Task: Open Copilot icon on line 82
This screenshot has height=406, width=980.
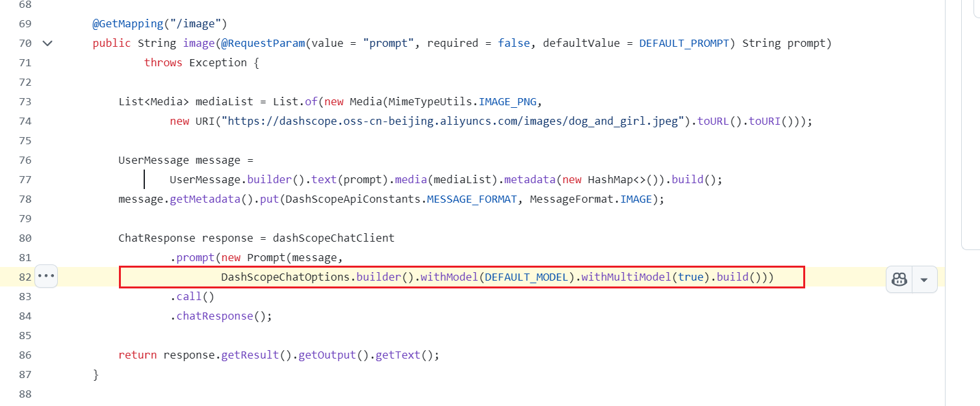Action: pyautogui.click(x=899, y=279)
